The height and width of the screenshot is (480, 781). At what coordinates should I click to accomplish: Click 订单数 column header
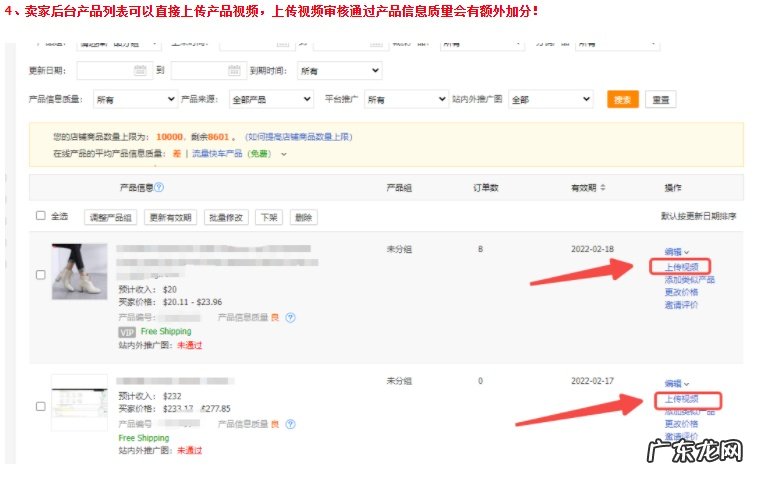click(x=486, y=188)
